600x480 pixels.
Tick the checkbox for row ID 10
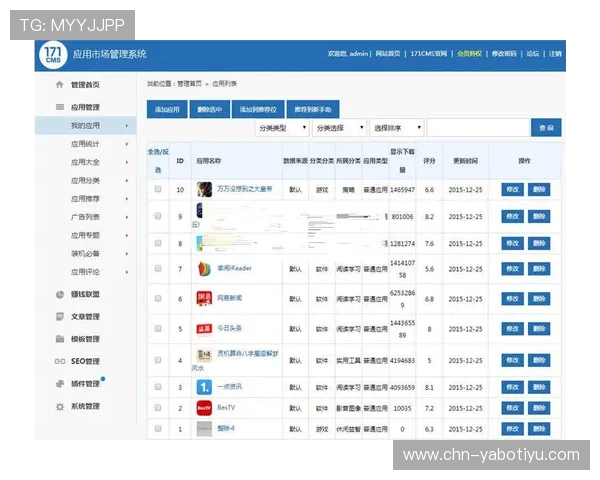click(158, 189)
